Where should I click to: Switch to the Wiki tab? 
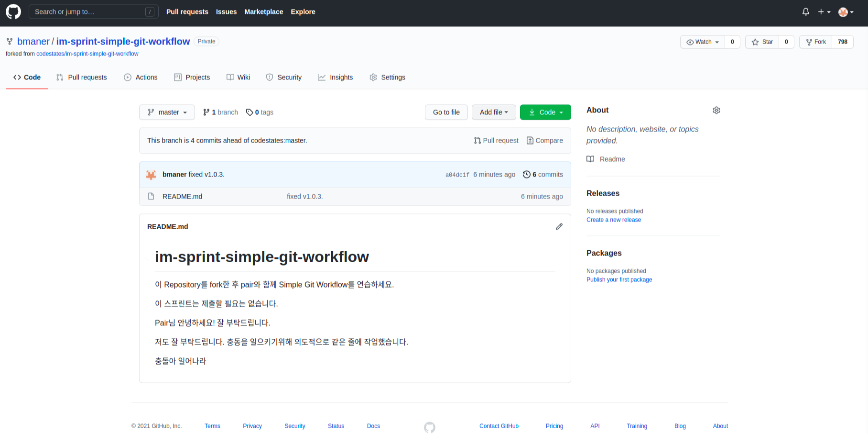point(238,77)
